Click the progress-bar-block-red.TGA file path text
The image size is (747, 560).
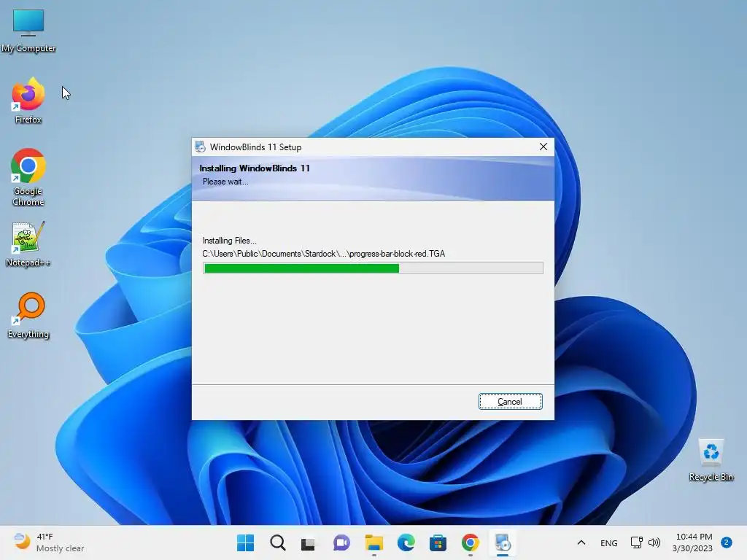[323, 254]
